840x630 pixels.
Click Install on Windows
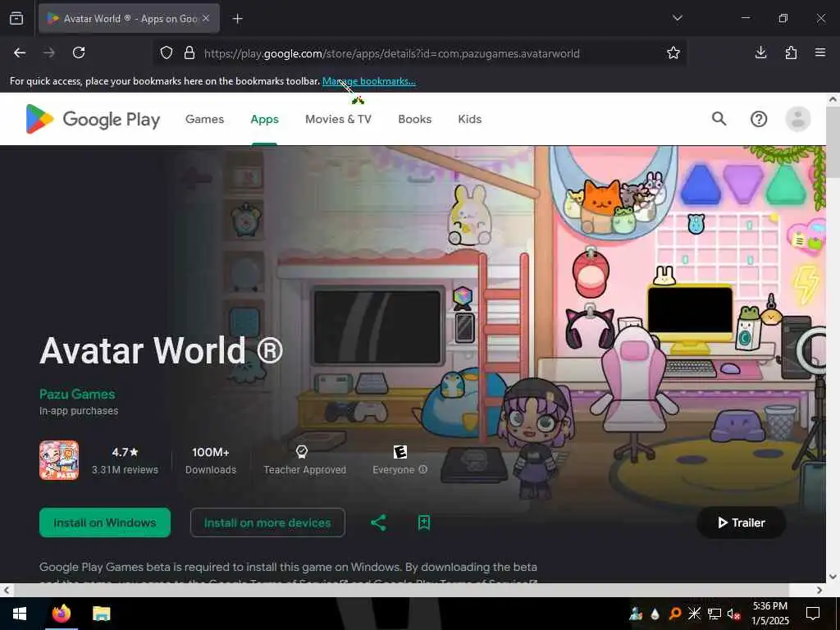pyautogui.click(x=105, y=523)
